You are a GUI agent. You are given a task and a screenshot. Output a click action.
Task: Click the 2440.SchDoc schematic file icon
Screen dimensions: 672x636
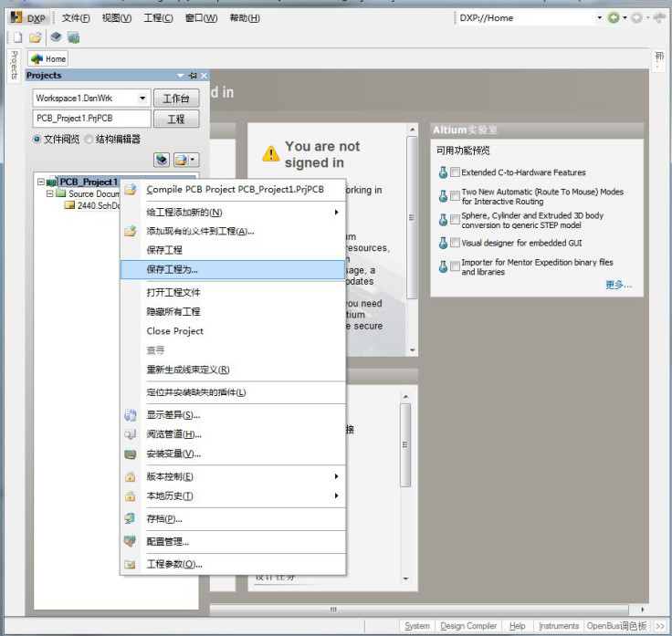tap(69, 205)
